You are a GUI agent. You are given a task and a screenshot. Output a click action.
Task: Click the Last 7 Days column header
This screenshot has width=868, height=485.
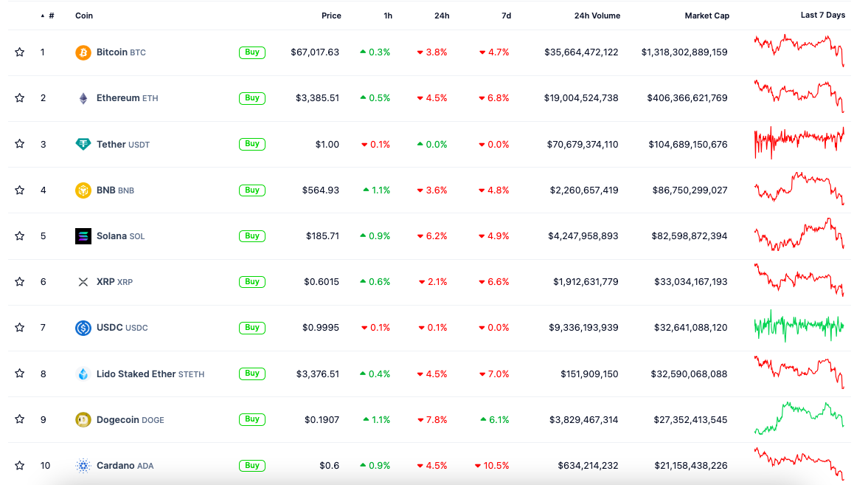click(822, 15)
